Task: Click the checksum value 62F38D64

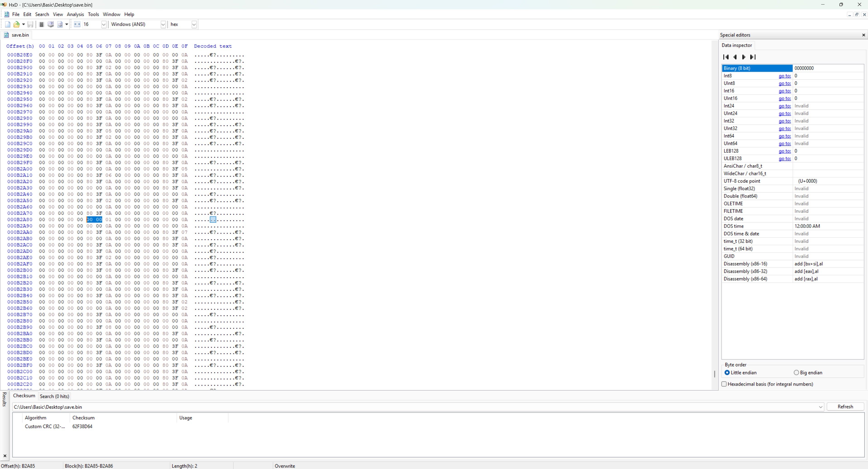Action: point(82,426)
